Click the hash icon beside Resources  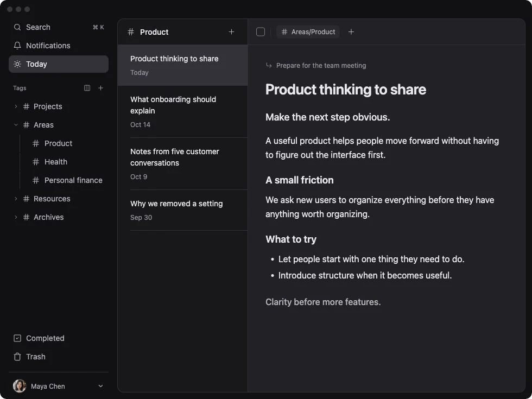pyautogui.click(x=26, y=199)
